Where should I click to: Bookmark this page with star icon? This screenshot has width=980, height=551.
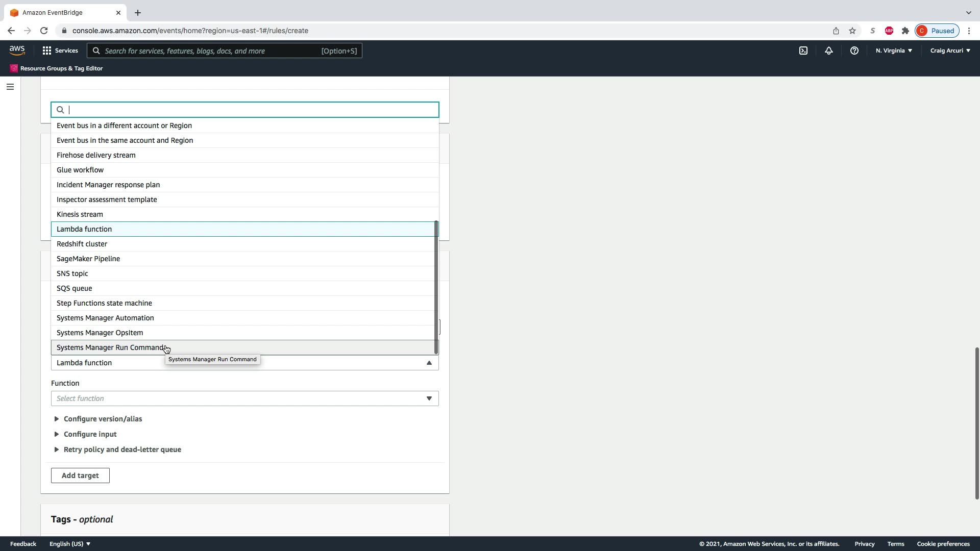[x=852, y=31]
